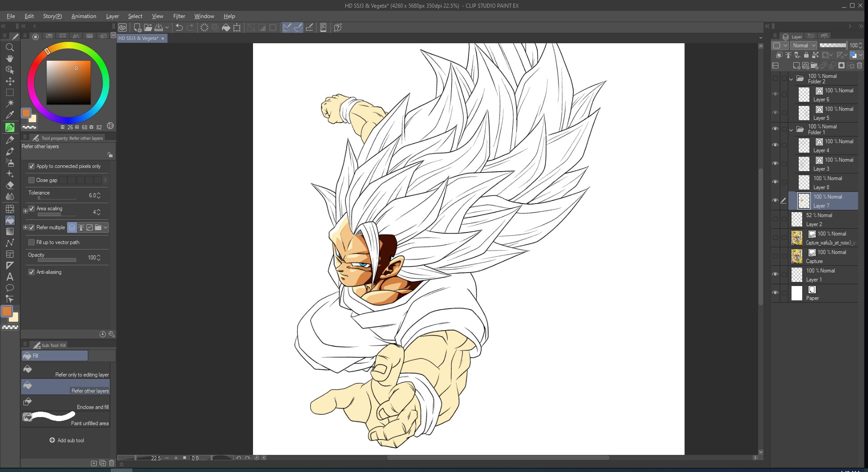
Task: Select the Eyedropper tool
Action: coord(9,115)
